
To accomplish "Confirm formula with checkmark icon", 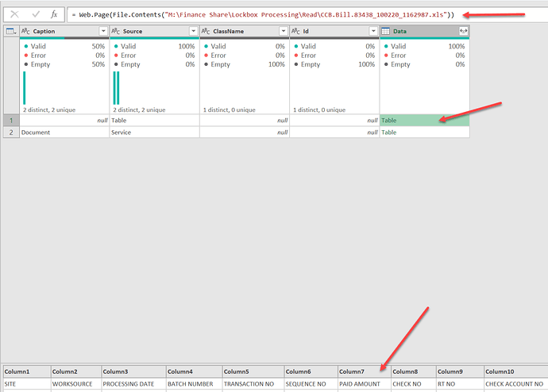I will pyautogui.click(x=36, y=14).
